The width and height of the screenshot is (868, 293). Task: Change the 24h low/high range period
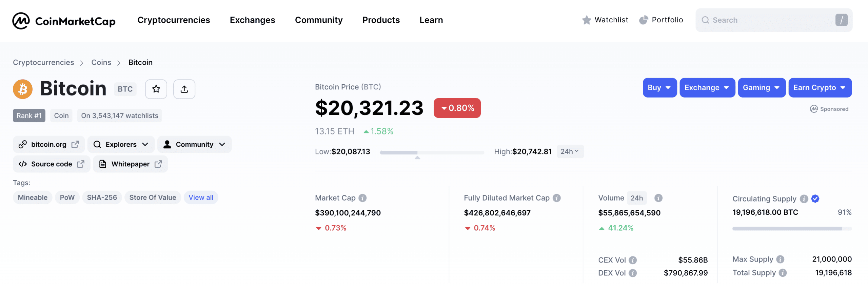(570, 151)
